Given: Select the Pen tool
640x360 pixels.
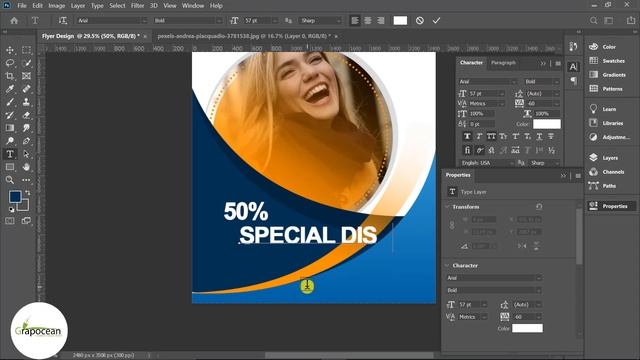Looking at the screenshot, I should click(27, 141).
